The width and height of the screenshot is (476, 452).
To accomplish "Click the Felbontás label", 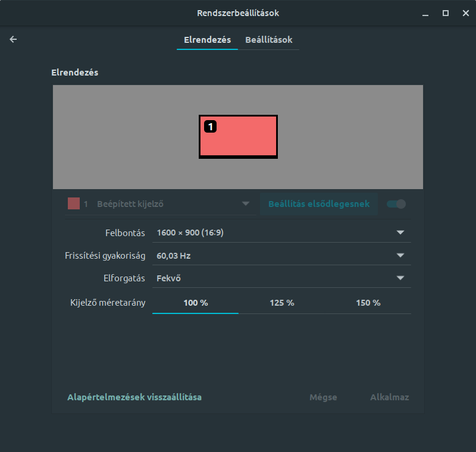I will (x=125, y=233).
